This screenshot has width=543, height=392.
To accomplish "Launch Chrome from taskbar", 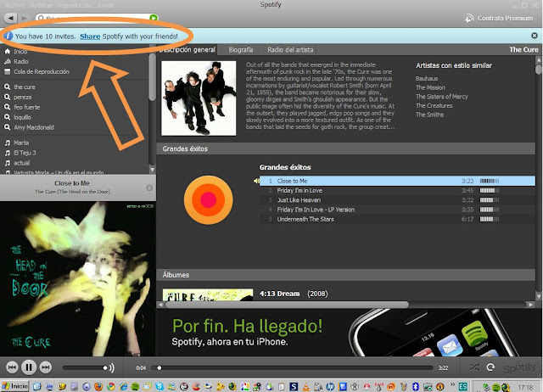I will 111,386.
